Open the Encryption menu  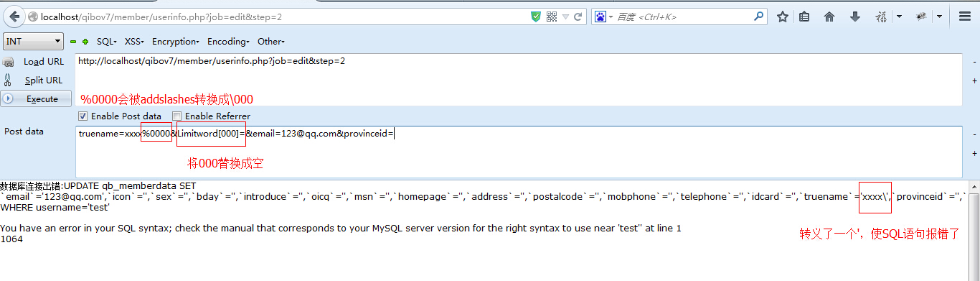(175, 42)
